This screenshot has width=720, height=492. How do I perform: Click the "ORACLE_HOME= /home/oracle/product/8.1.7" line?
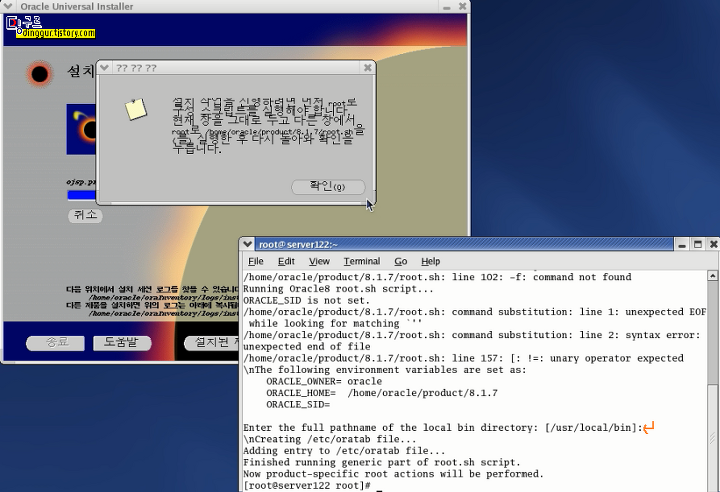tap(382, 393)
